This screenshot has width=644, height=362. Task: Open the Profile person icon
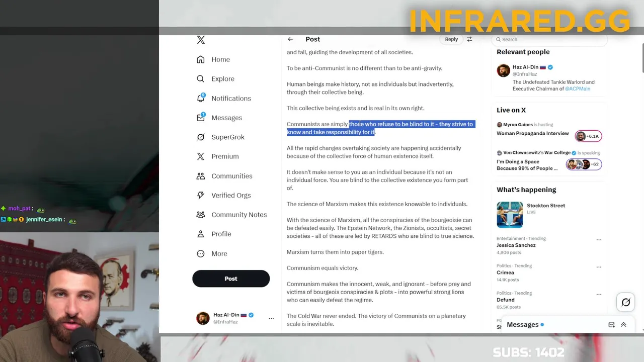point(201,234)
